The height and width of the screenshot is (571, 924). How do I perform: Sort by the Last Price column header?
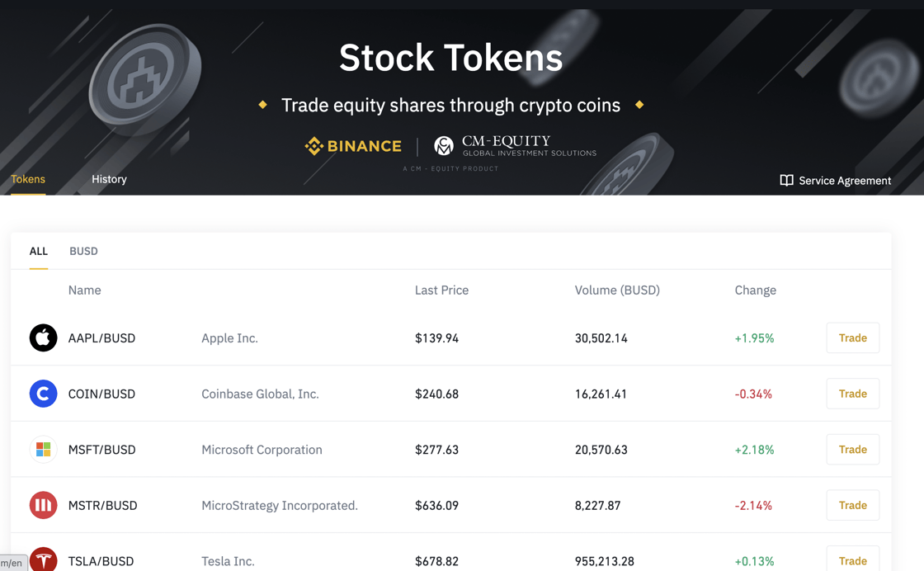coord(441,290)
